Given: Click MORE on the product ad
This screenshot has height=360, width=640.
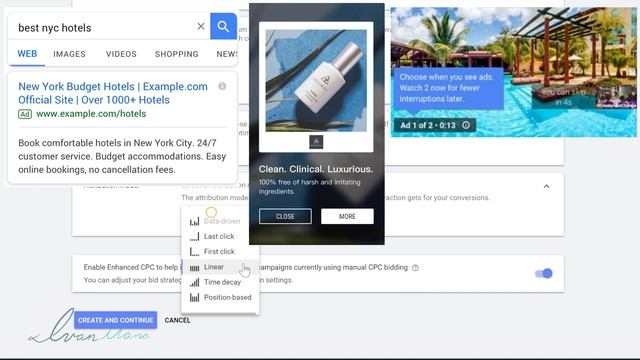Looking at the screenshot, I should [x=347, y=216].
